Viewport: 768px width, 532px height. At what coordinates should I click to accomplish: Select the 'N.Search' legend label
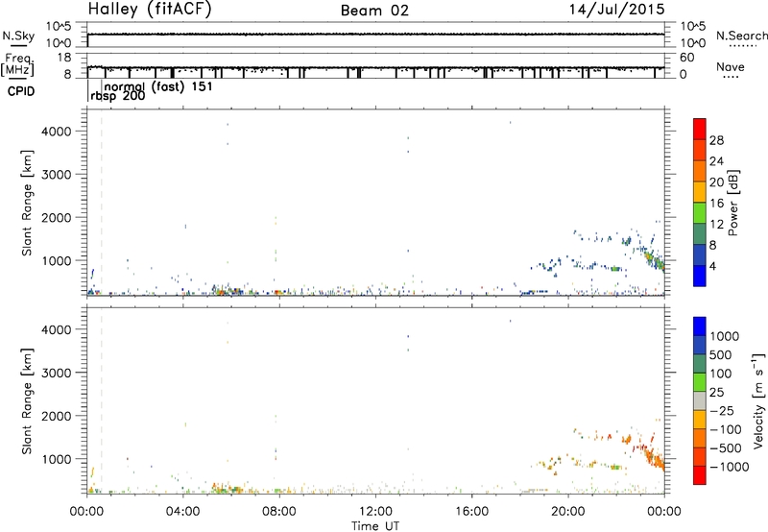pyautogui.click(x=741, y=36)
